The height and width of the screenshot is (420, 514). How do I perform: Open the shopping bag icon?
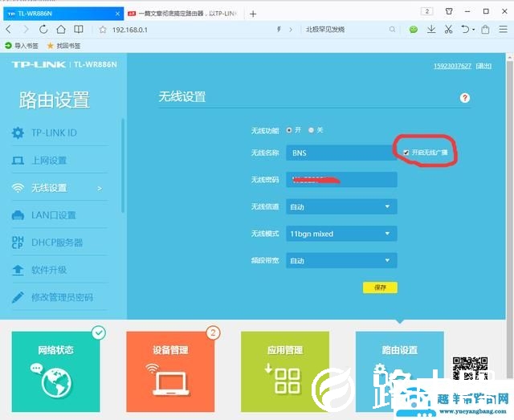[485, 30]
